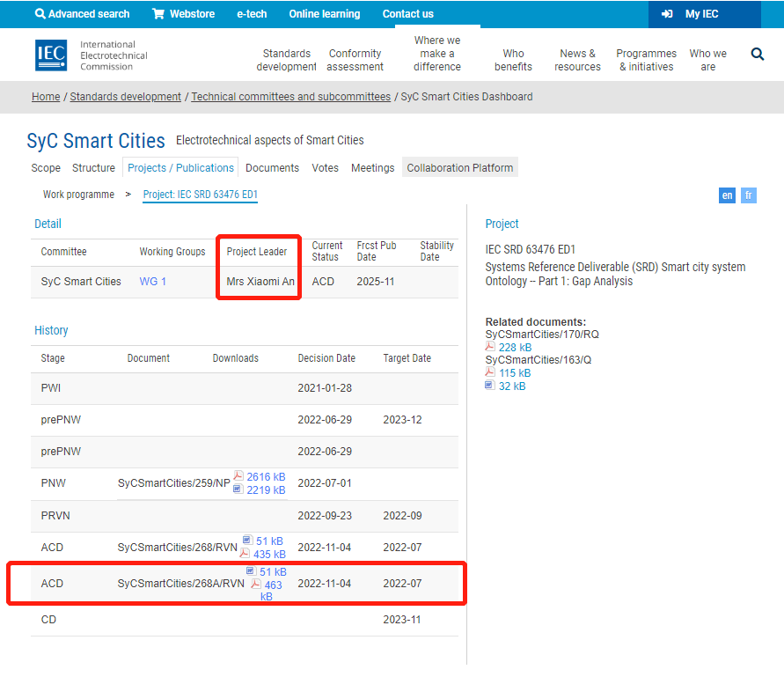The image size is (784, 677).
Task: Click forecast publication date 2025-11
Action: click(x=376, y=282)
